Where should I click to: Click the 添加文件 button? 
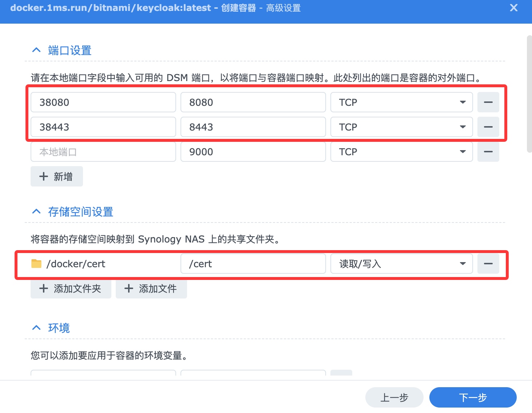tap(151, 289)
